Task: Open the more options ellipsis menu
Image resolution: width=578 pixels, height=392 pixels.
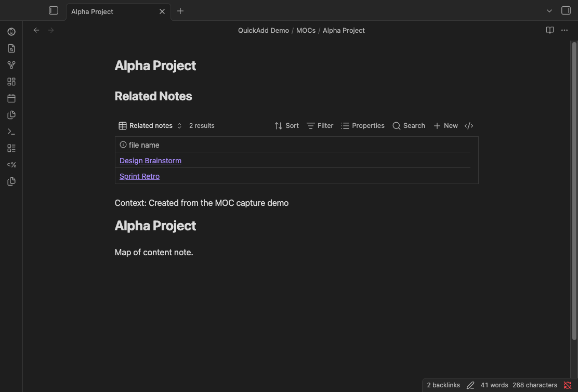Action: tap(564, 30)
